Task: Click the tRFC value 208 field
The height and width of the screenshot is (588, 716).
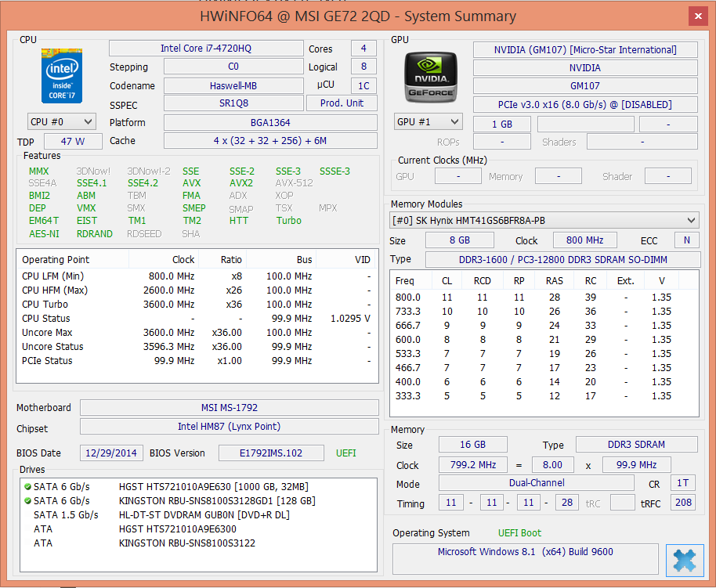Action: [x=683, y=503]
